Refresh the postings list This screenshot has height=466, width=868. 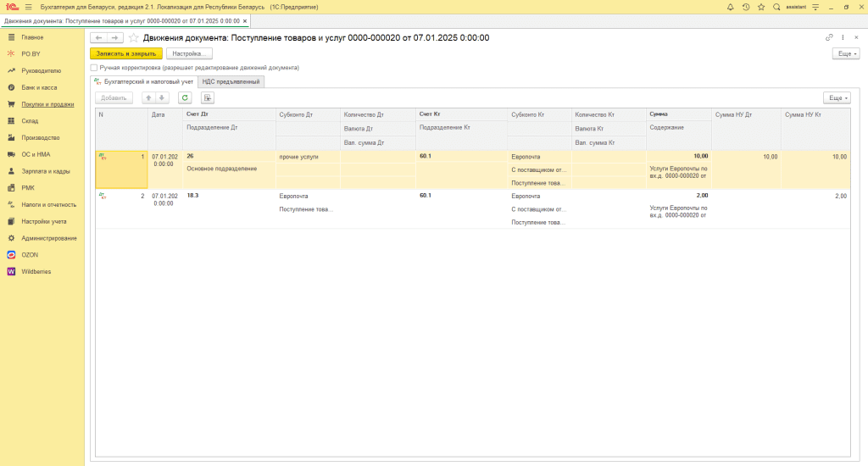point(185,98)
